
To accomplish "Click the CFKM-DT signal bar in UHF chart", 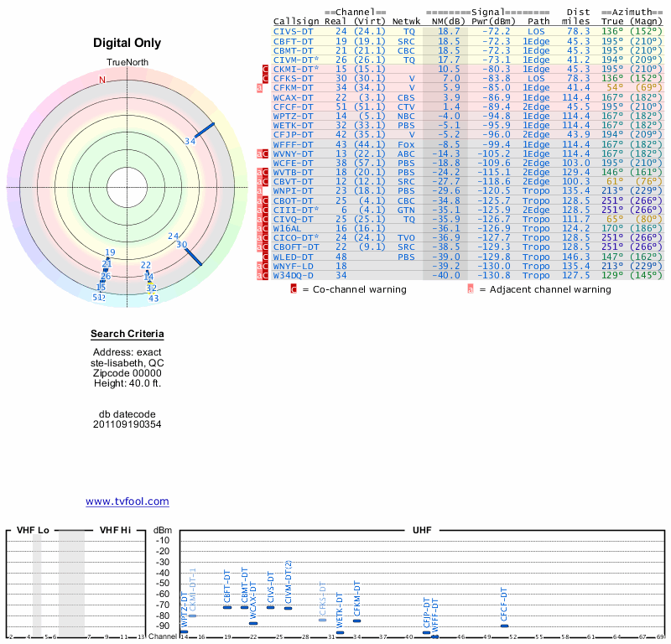I will (356, 621).
